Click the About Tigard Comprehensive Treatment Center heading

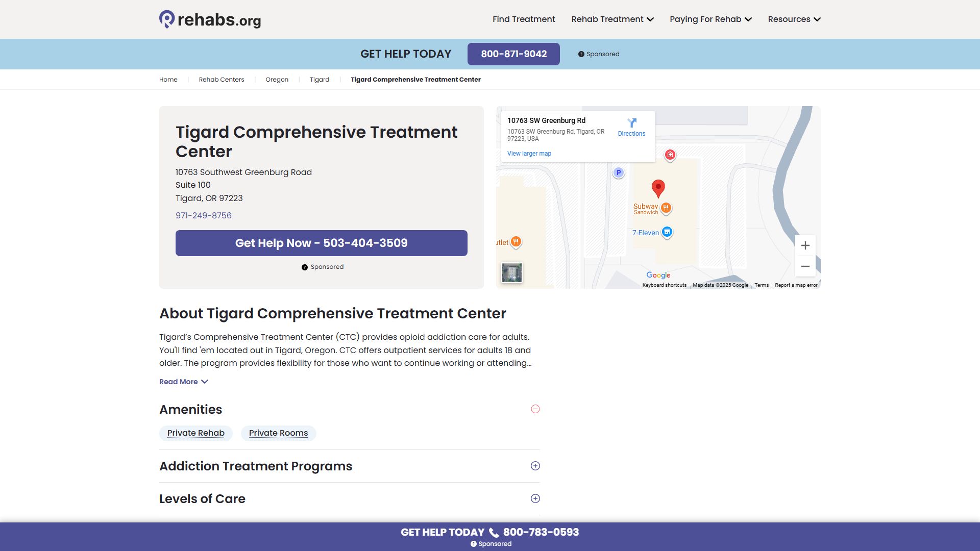coord(333,314)
